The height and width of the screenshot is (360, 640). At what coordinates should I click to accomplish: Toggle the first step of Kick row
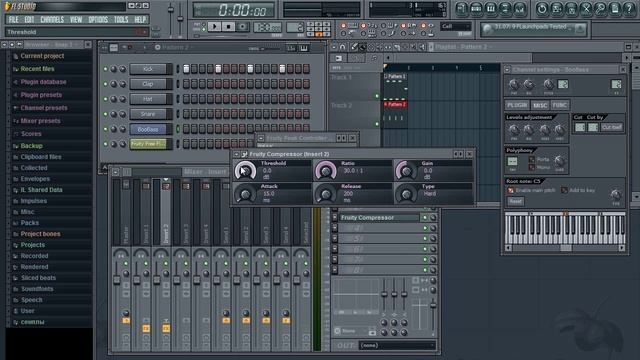(186, 69)
